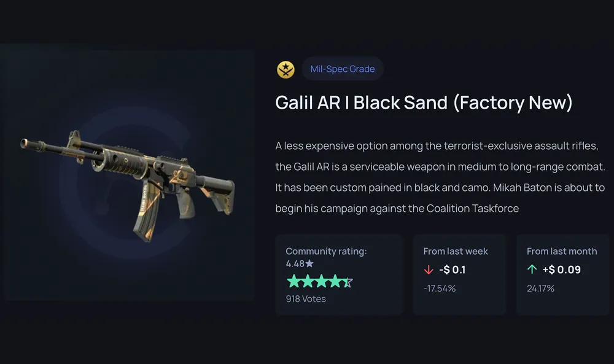Click the green up arrow price icon
The width and height of the screenshot is (614, 364).
tap(532, 269)
